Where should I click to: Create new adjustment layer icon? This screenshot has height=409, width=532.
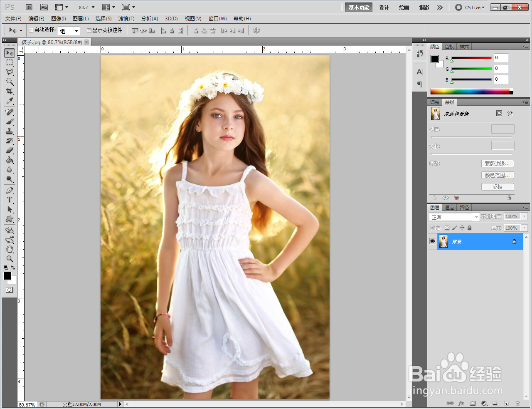click(x=484, y=403)
